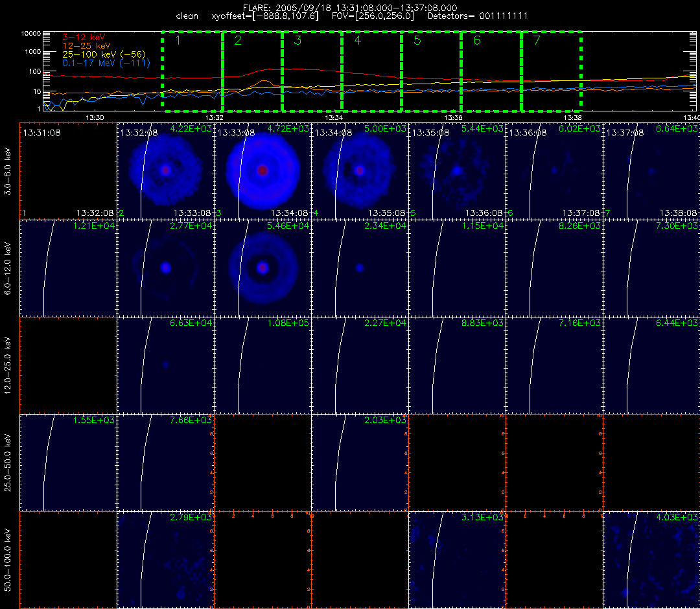Click the '12.0-25.0 keV' row label
Image resolution: width=700 pixels, height=609 pixels.
(8, 365)
